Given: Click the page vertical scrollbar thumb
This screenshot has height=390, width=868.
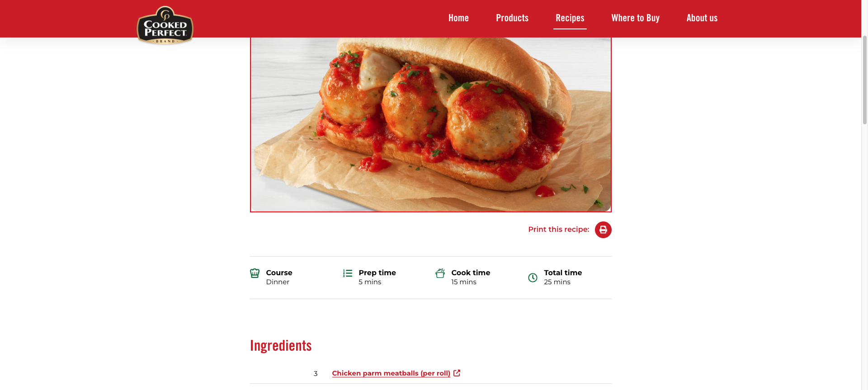Looking at the screenshot, I should point(864,79).
